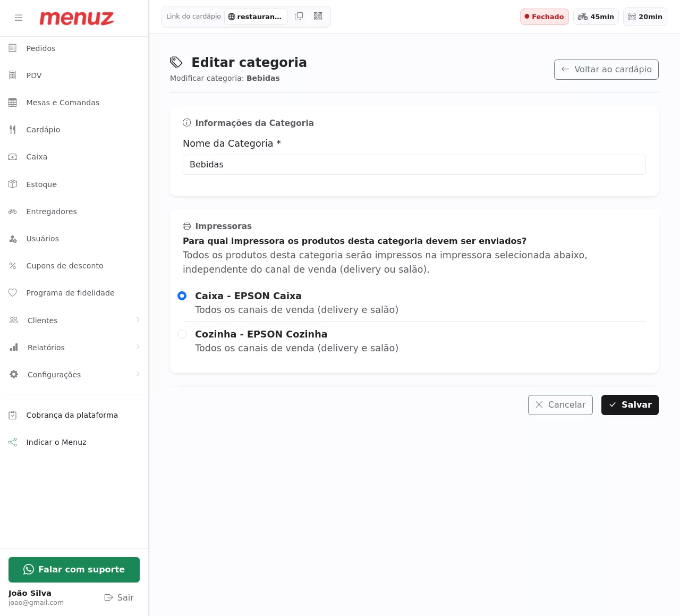Click the WhatsApp icon in support button
This screenshot has width=680, height=616.
coord(29,569)
